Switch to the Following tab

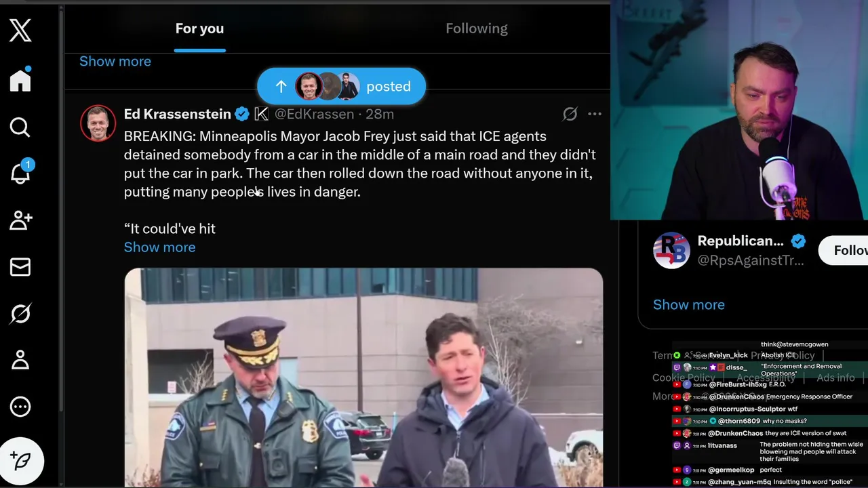pos(477,28)
